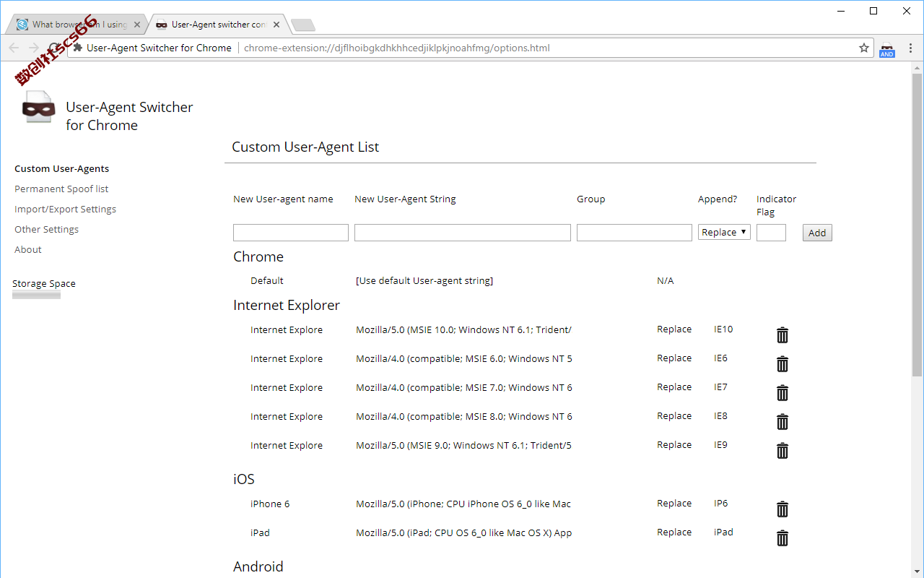
Task: Click the Default Chrome user-agent row
Action: point(462,280)
